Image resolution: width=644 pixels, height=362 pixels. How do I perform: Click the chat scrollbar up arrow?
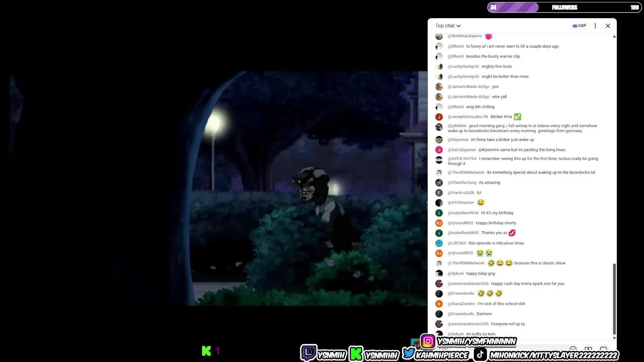pos(614,36)
